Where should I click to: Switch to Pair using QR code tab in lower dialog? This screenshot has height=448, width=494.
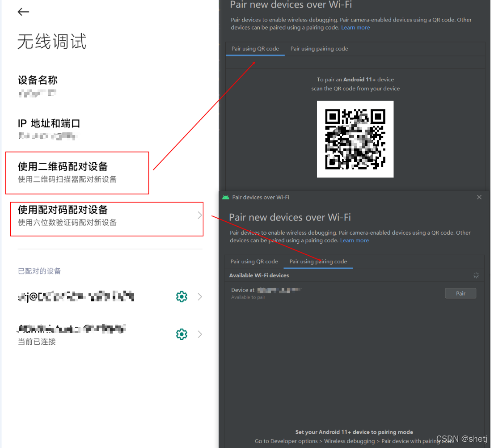pos(254,262)
